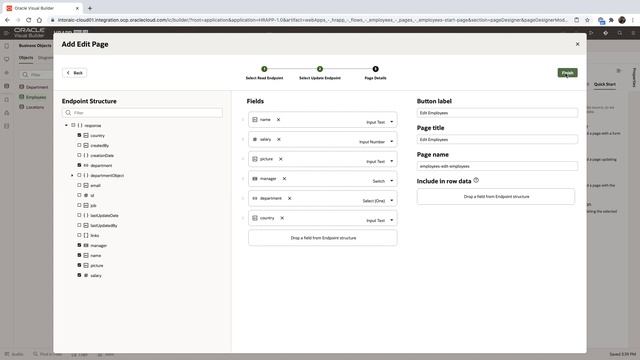This screenshot has width=640, height=360.
Task: Remove the country field with its X icon
Action: point(282,218)
